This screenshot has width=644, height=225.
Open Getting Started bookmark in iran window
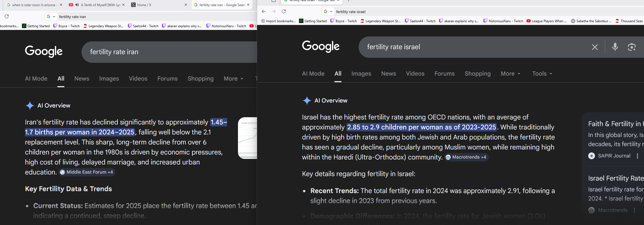(x=36, y=26)
